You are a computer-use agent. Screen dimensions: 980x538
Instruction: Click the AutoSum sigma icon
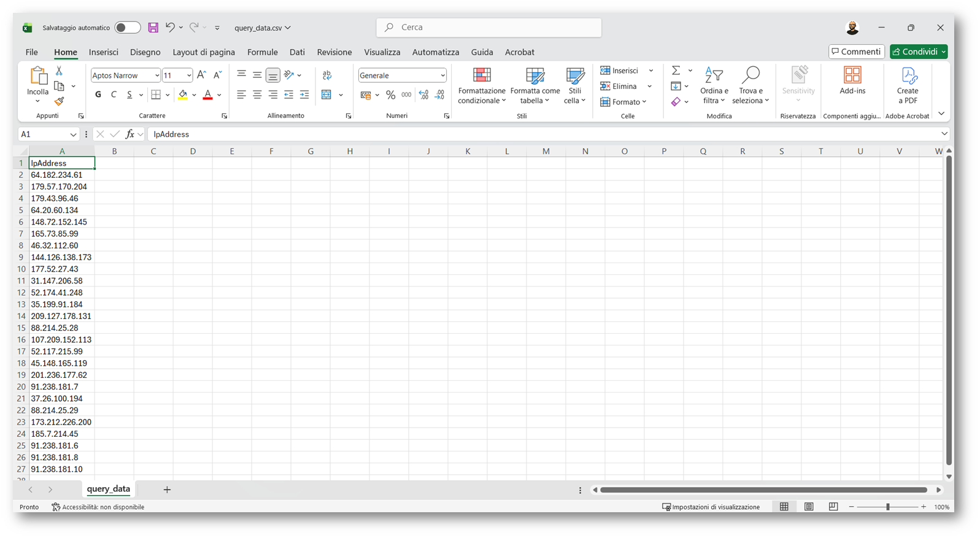676,71
